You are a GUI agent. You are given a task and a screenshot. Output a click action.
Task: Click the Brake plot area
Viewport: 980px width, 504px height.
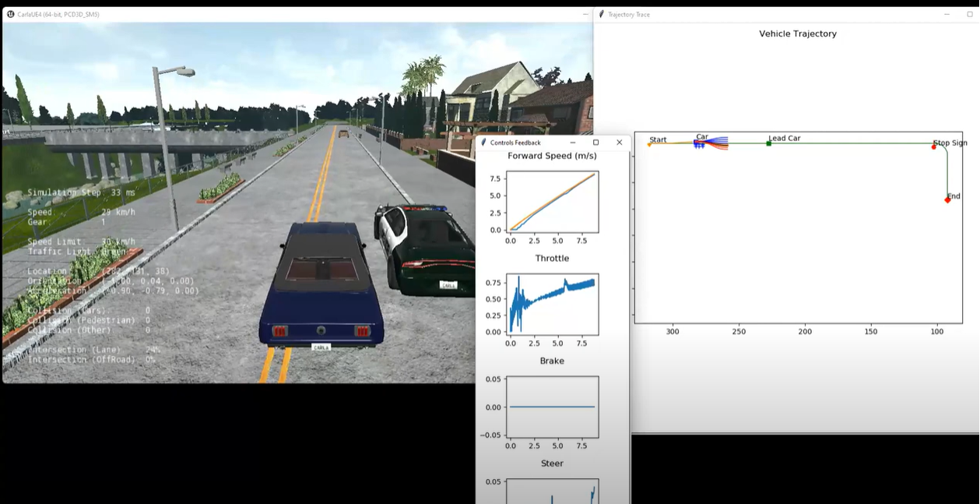552,407
